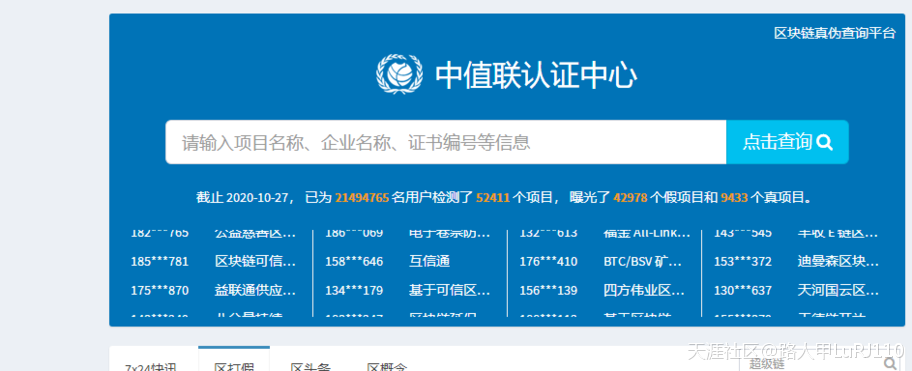Click the 四方伟业区… project entry
This screenshot has width=912, height=371.
pos(644,290)
